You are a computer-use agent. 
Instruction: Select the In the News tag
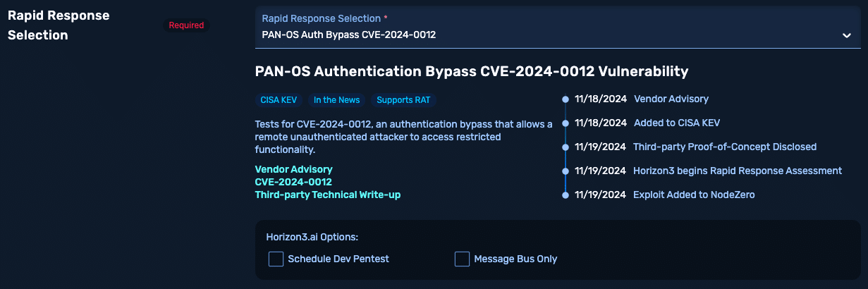[337, 100]
